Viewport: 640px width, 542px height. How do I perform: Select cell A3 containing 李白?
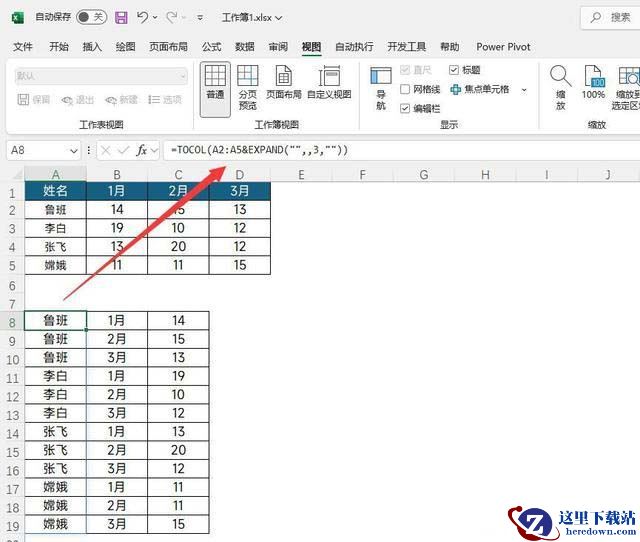(56, 228)
